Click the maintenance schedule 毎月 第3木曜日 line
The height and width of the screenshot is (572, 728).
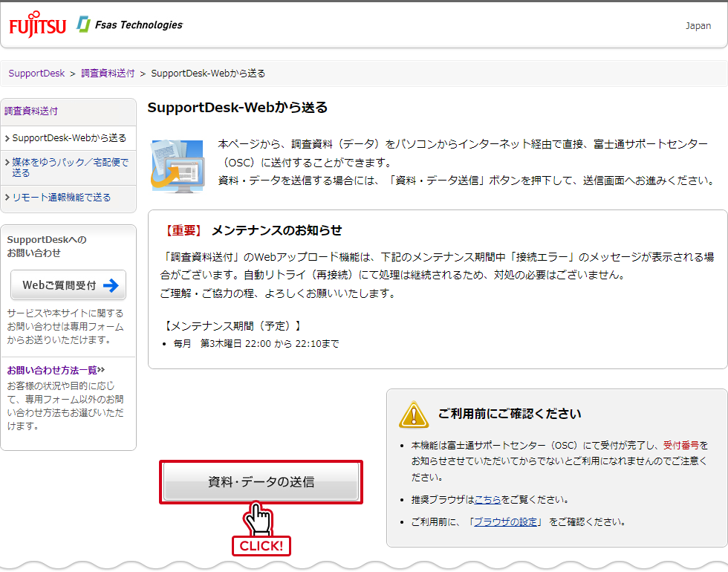(256, 343)
